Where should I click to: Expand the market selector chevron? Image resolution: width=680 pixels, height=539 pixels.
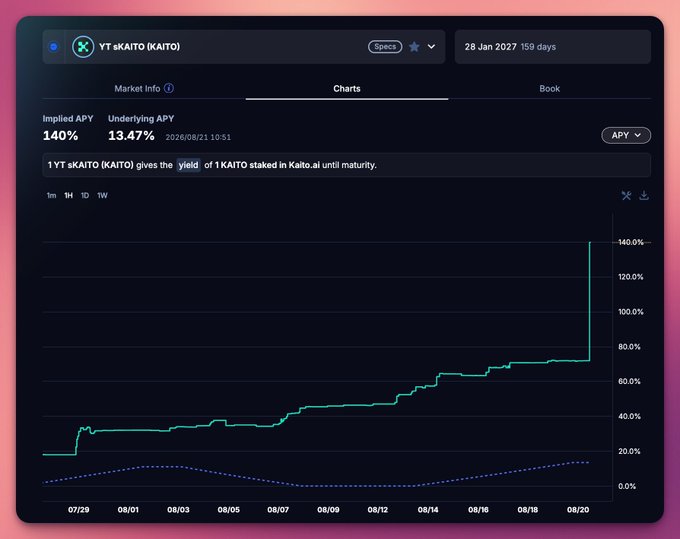coord(432,47)
